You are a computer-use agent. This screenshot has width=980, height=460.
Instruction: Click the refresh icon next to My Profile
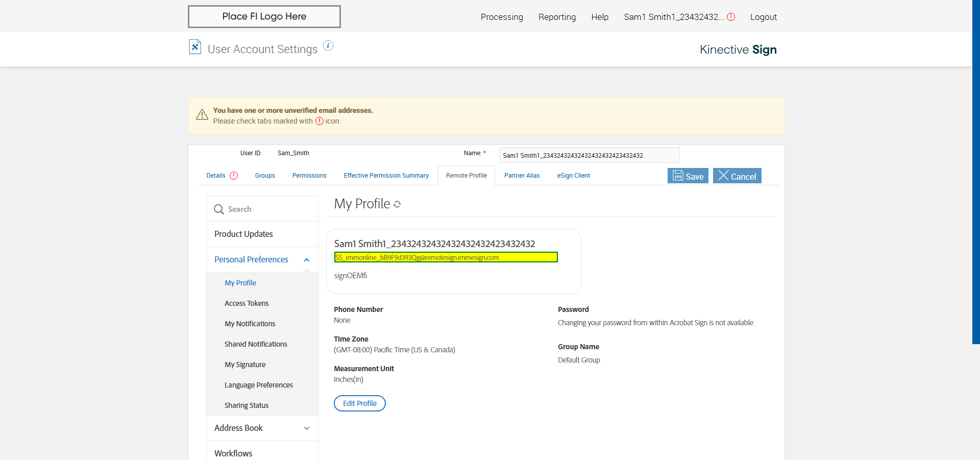pos(397,204)
